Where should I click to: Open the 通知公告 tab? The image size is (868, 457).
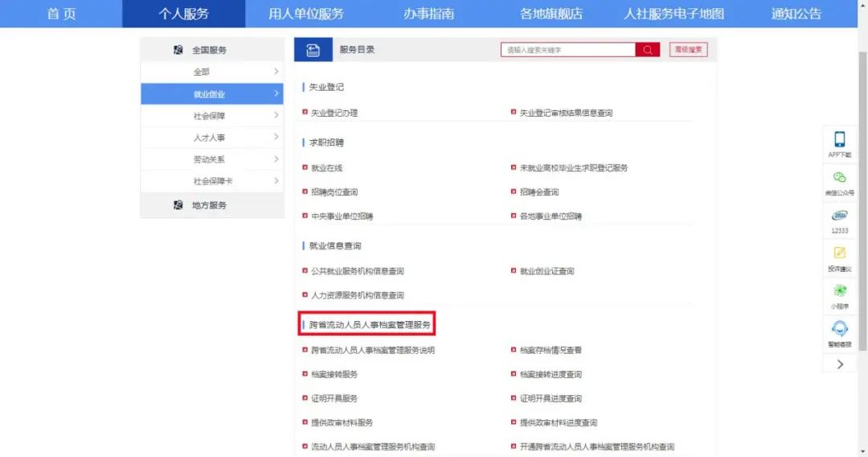click(x=796, y=14)
